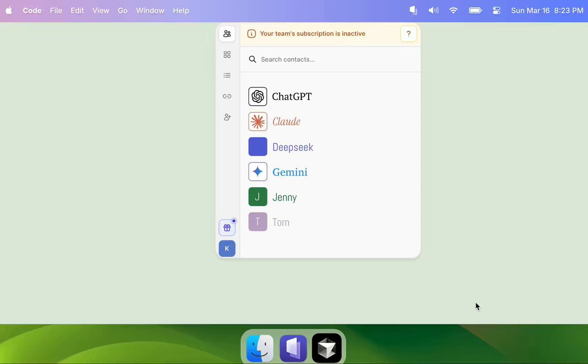Click Tom's purple T avatar
Image resolution: width=588 pixels, height=364 pixels.
click(x=258, y=221)
